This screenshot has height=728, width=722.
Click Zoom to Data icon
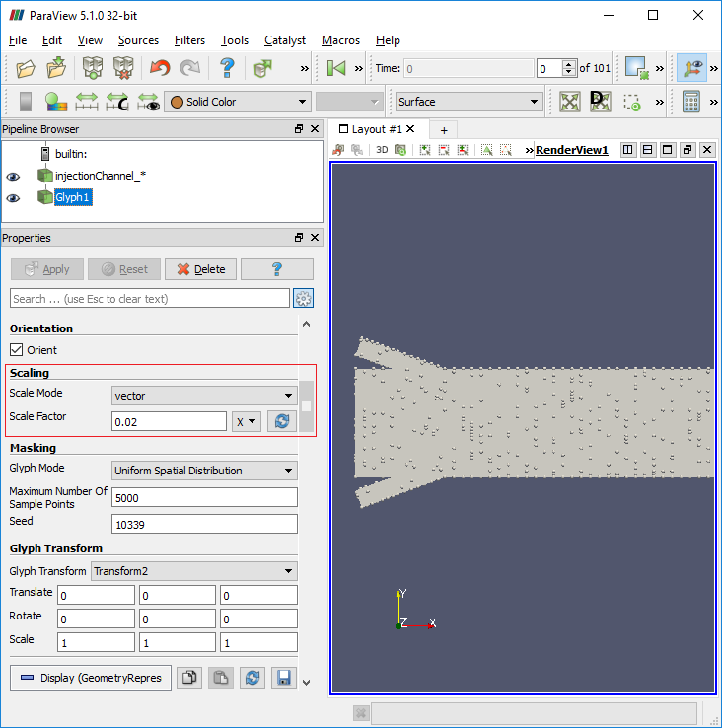click(600, 102)
